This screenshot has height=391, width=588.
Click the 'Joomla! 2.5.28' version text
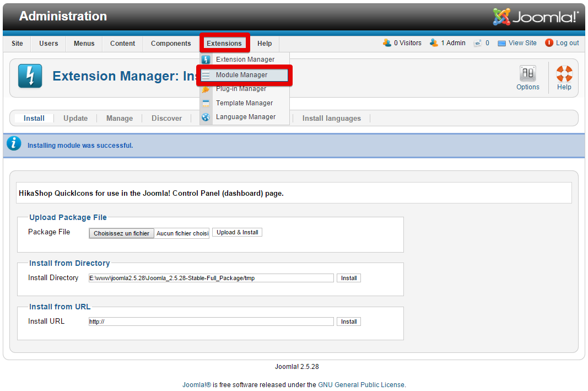(296, 367)
